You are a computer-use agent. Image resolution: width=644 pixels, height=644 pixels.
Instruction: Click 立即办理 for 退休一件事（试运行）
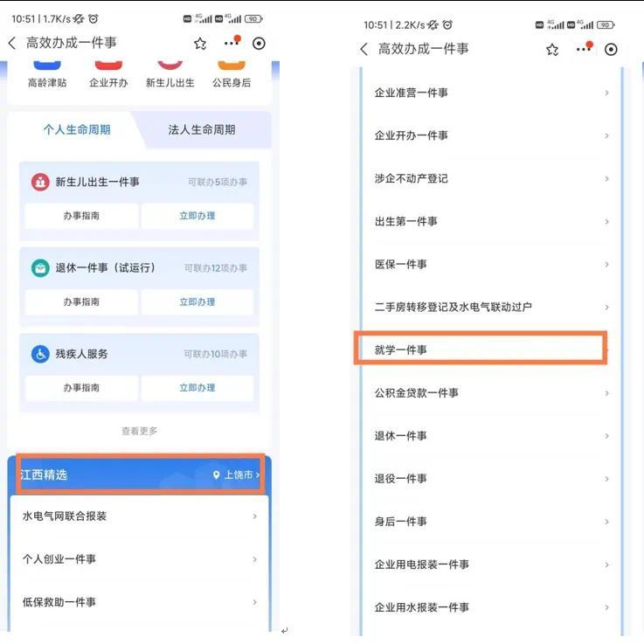coord(197,301)
